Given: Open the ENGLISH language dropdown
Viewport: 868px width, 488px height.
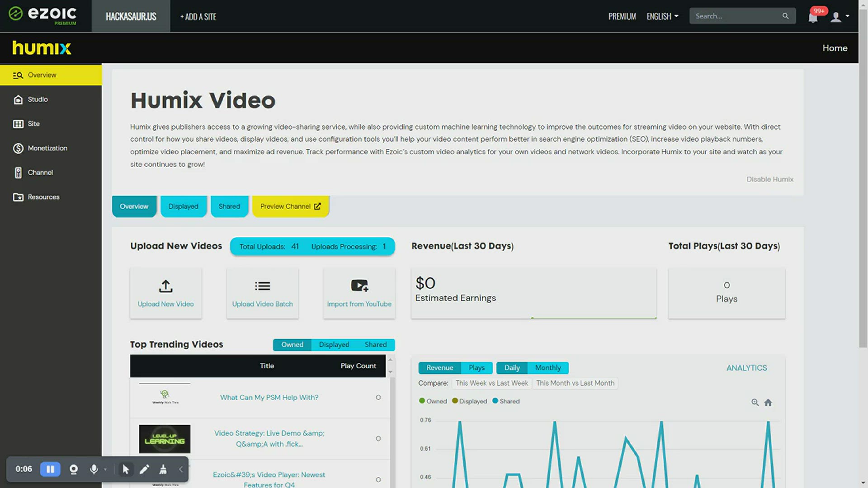Looking at the screenshot, I should pos(662,16).
